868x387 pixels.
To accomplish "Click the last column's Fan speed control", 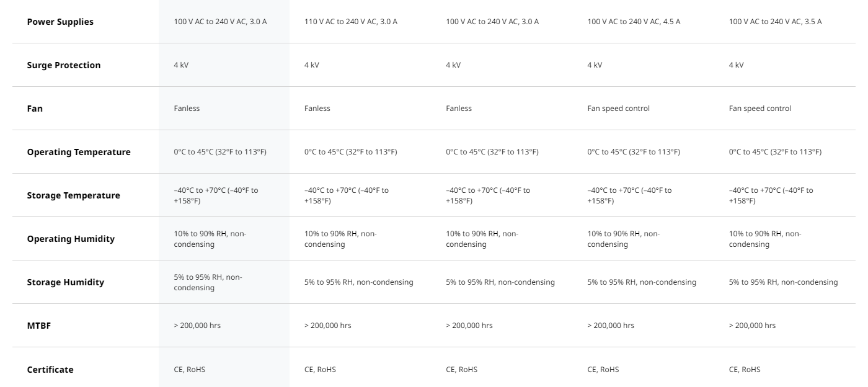I will [760, 109].
